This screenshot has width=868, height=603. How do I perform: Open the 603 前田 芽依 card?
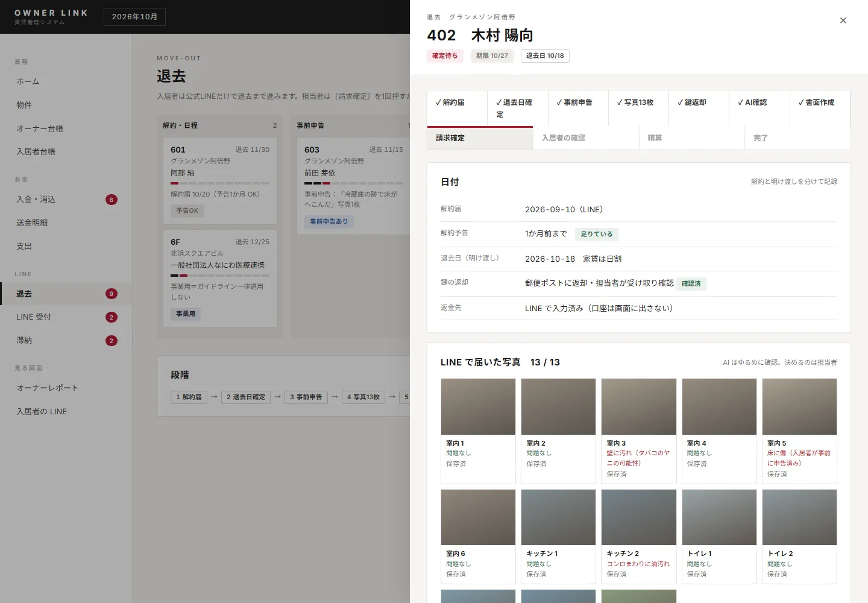(x=353, y=186)
